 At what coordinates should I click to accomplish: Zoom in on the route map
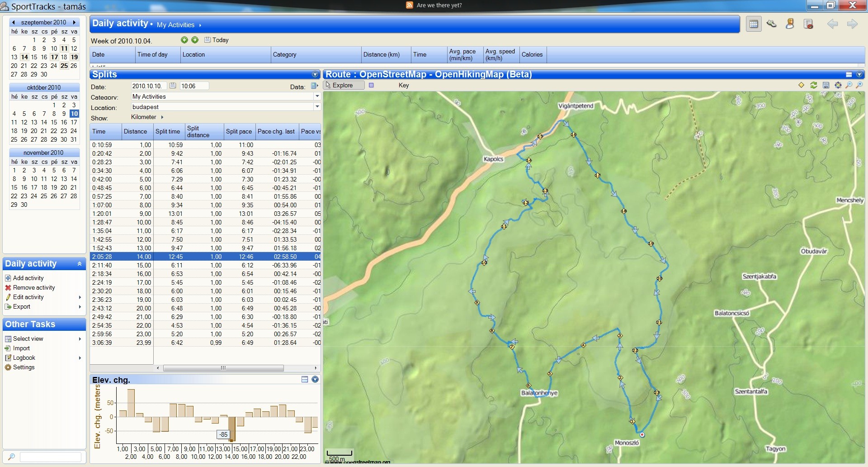pos(860,85)
